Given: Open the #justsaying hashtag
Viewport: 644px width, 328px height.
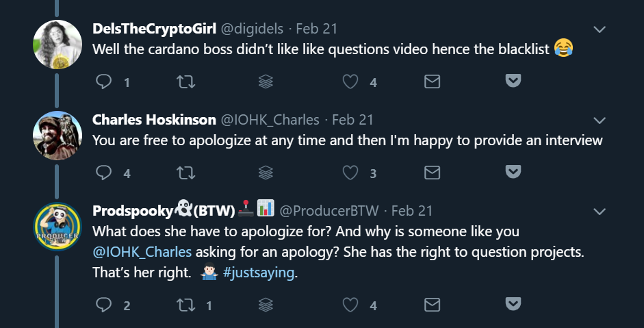Looking at the screenshot, I should pyautogui.click(x=259, y=273).
